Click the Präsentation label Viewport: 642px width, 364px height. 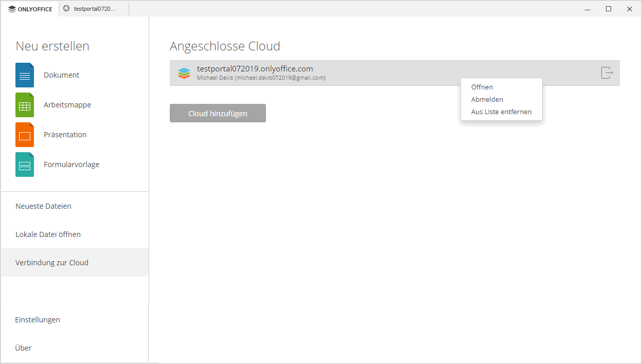click(x=65, y=135)
